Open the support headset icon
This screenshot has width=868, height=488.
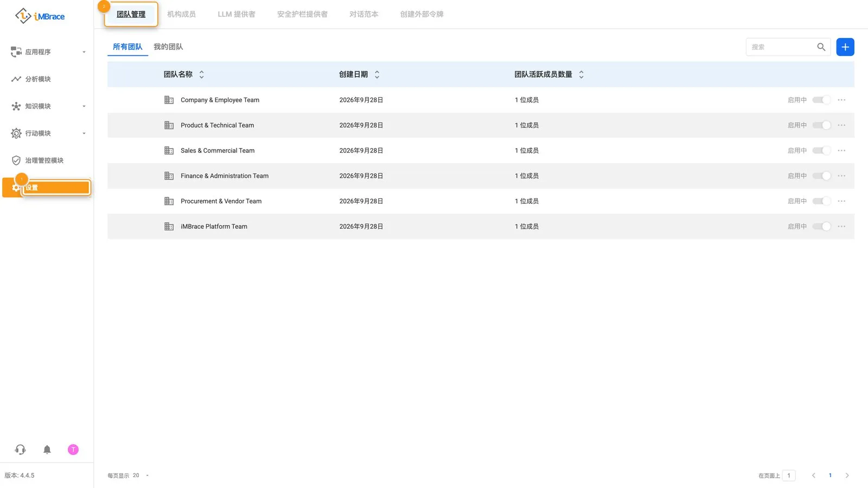pyautogui.click(x=21, y=450)
